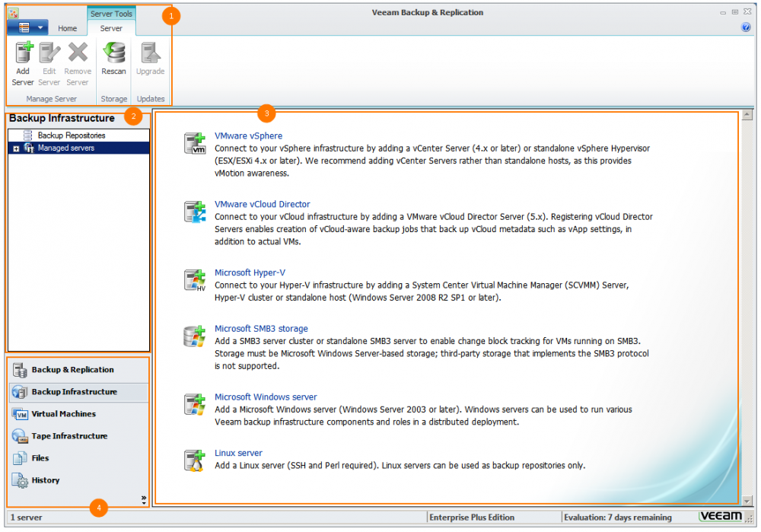Click the Linux server penguin icon
The height and width of the screenshot is (532, 761).
click(x=195, y=460)
